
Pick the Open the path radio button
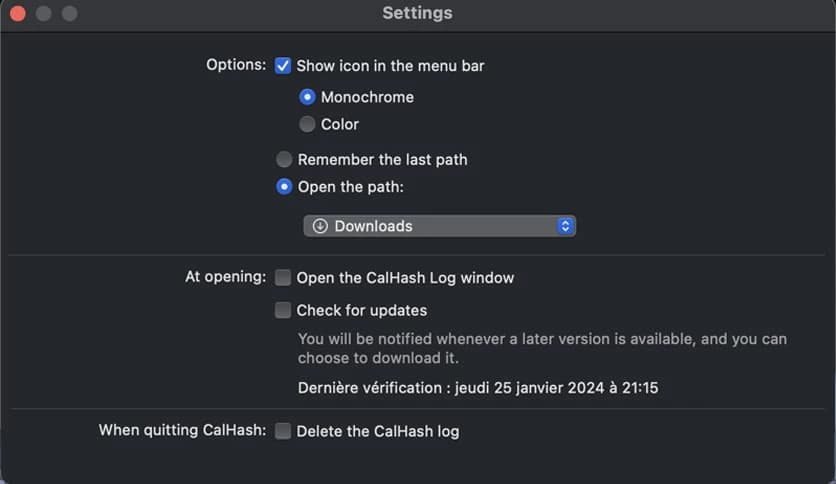(284, 187)
